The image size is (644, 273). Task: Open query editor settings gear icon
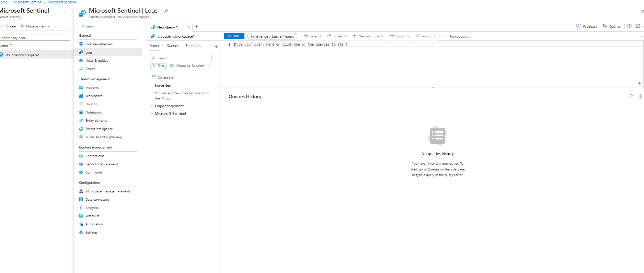coord(629,26)
